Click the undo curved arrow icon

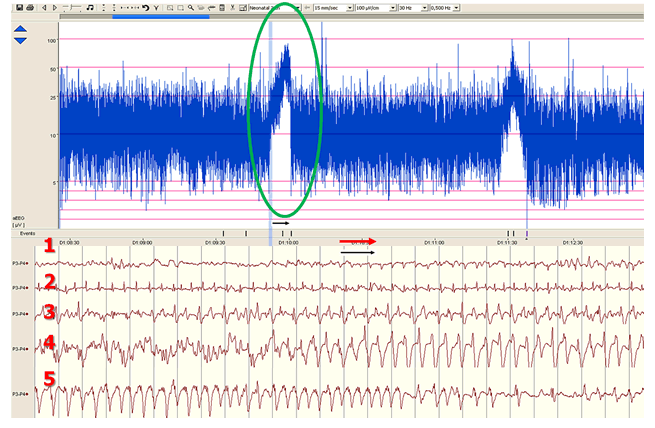pos(145,8)
